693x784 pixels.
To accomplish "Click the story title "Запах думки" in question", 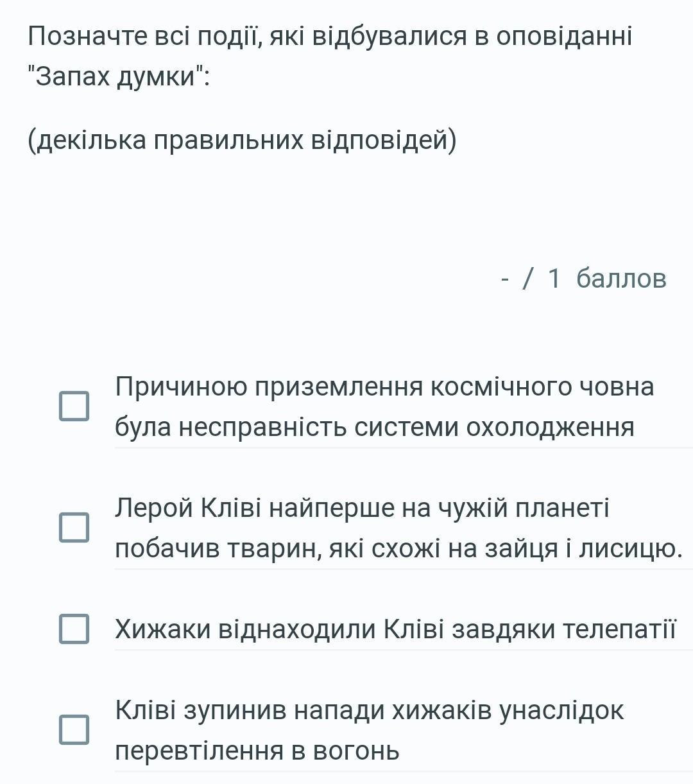I will click(x=119, y=77).
